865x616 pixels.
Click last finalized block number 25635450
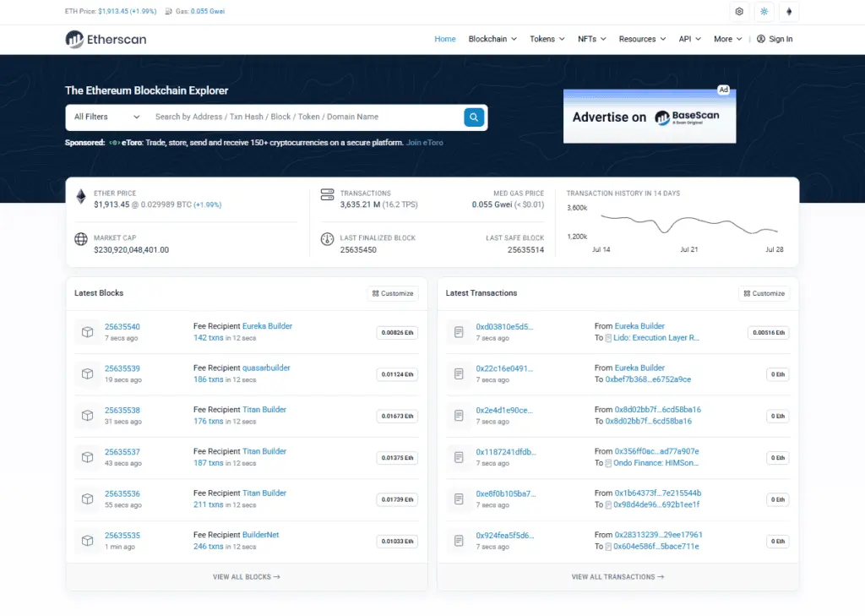point(358,250)
